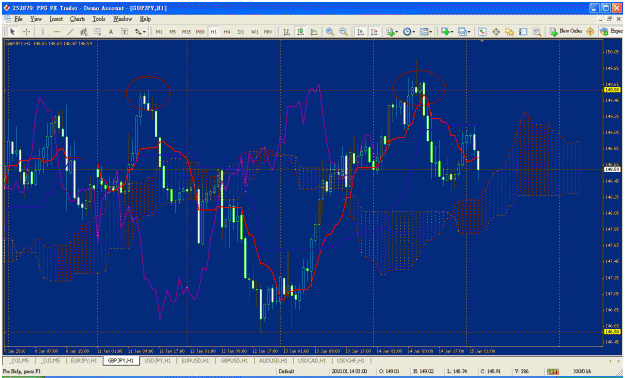Click the connection status bars icon

pyautogui.click(x=553, y=372)
